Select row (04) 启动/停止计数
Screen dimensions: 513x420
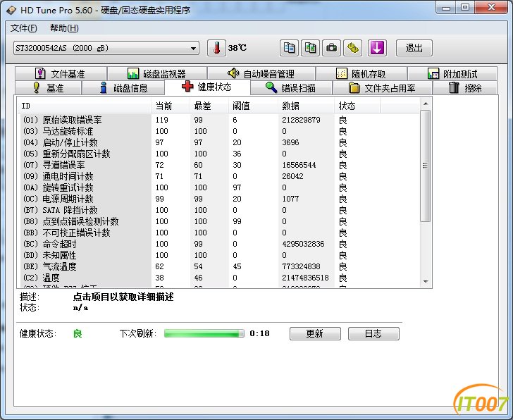[219, 142]
